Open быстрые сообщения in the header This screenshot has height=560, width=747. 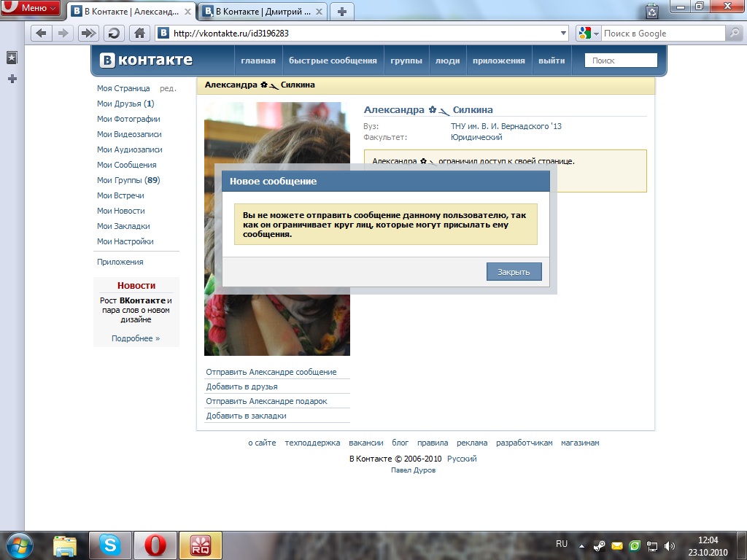click(333, 61)
